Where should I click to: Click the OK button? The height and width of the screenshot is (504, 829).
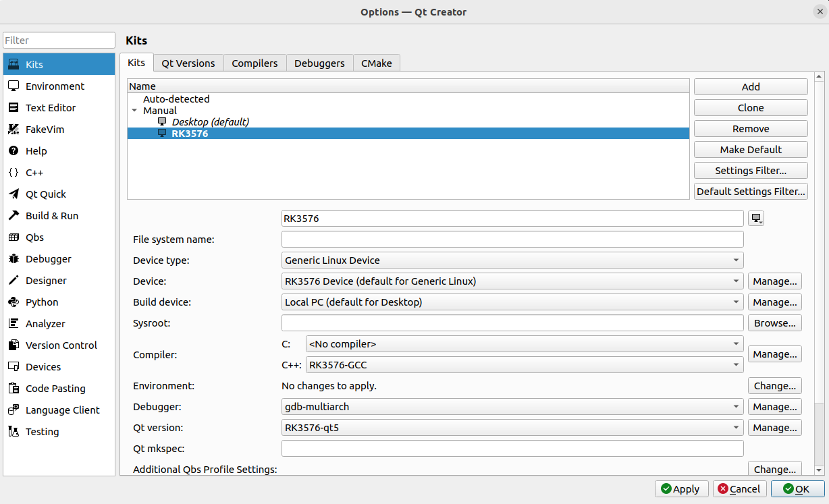pyautogui.click(x=798, y=489)
